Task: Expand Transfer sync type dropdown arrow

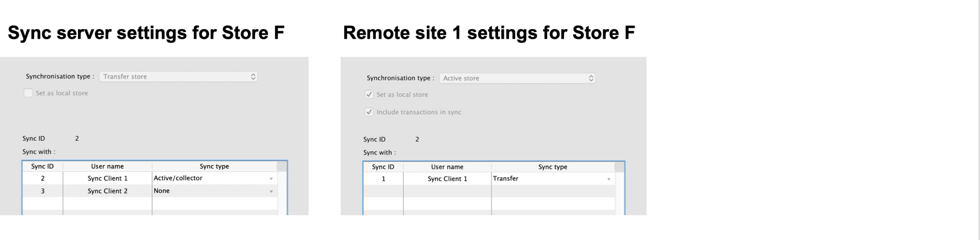Action: [609, 179]
